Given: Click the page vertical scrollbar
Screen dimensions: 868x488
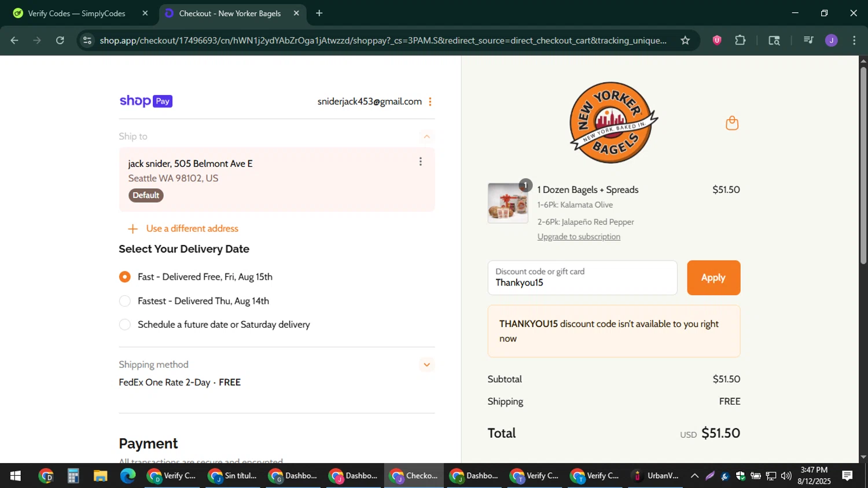Looking at the screenshot, I should coord(863,166).
